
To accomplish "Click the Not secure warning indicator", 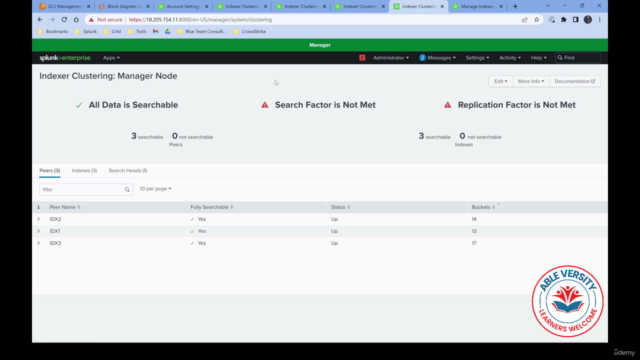I will 106,20.
